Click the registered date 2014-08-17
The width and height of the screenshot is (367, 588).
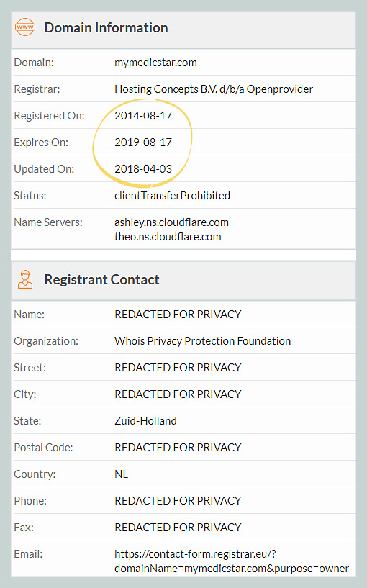tap(142, 115)
